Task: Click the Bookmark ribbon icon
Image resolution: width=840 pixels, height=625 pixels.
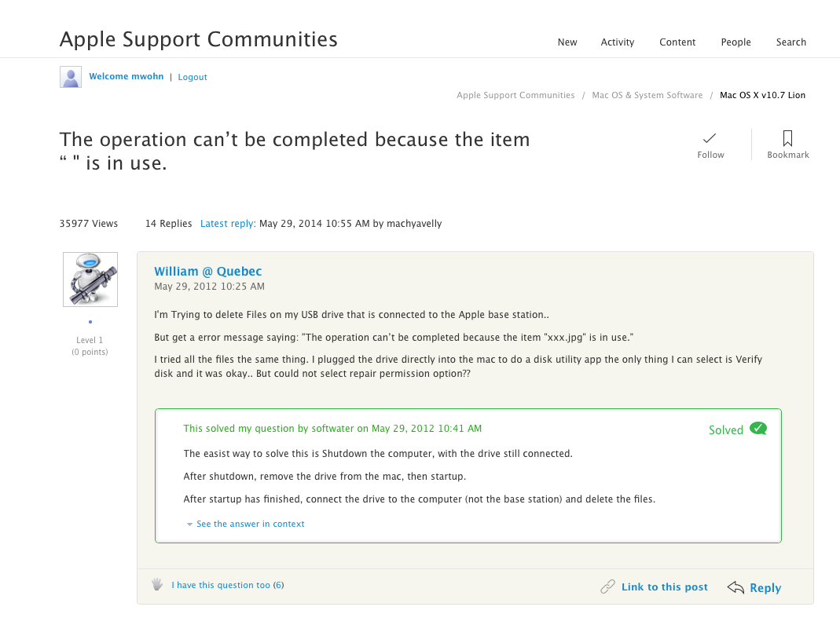Action: pyautogui.click(x=787, y=138)
